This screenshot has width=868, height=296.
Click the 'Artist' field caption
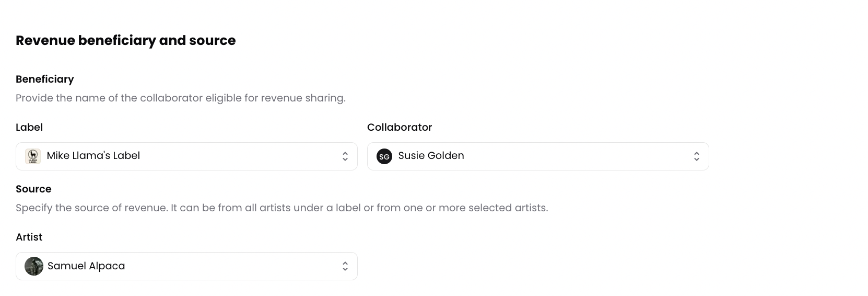pyautogui.click(x=29, y=237)
